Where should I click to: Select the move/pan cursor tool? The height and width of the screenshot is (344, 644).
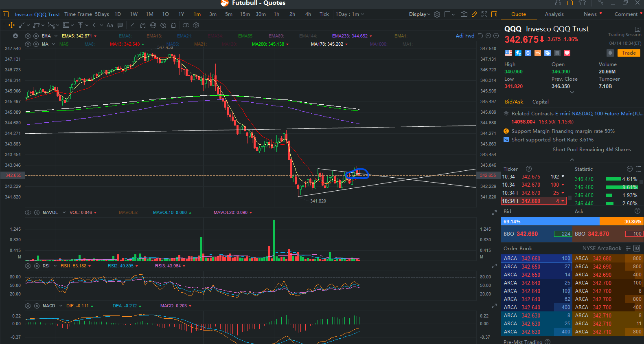11,25
